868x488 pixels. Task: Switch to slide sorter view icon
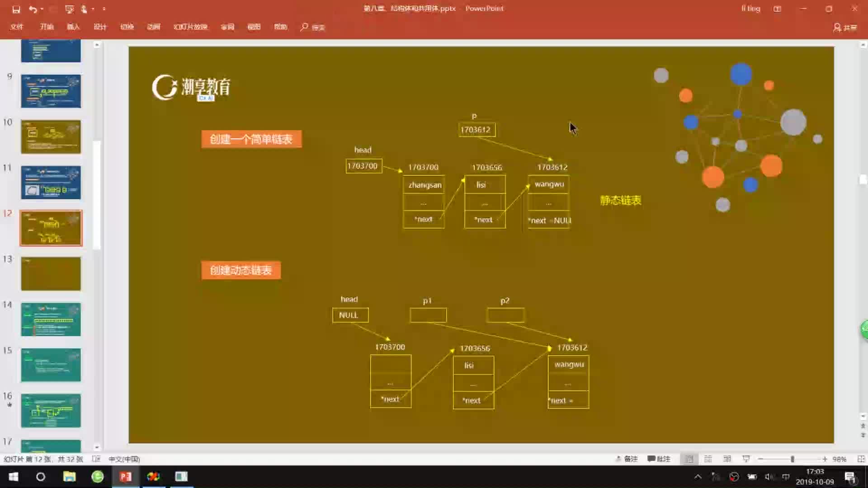pyautogui.click(x=708, y=459)
